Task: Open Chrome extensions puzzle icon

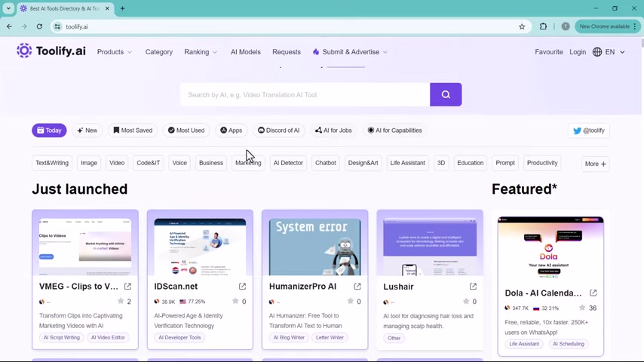Action: point(544,26)
